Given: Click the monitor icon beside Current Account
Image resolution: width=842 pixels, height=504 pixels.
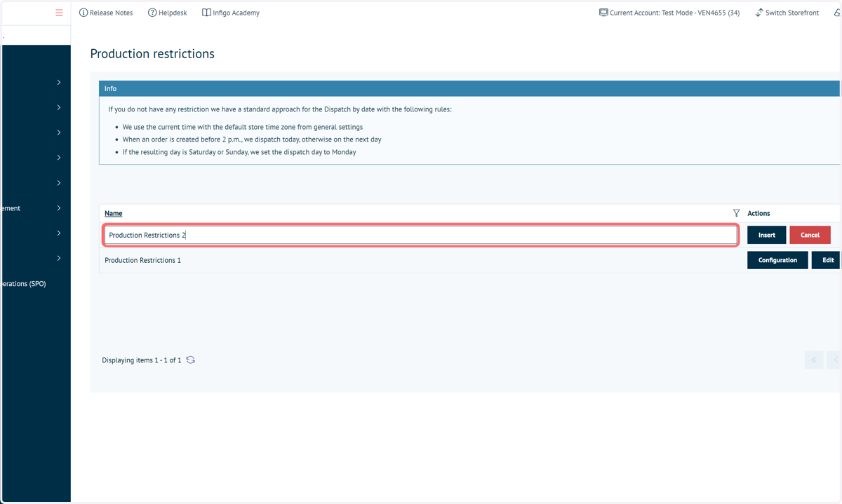Looking at the screenshot, I should pos(603,13).
